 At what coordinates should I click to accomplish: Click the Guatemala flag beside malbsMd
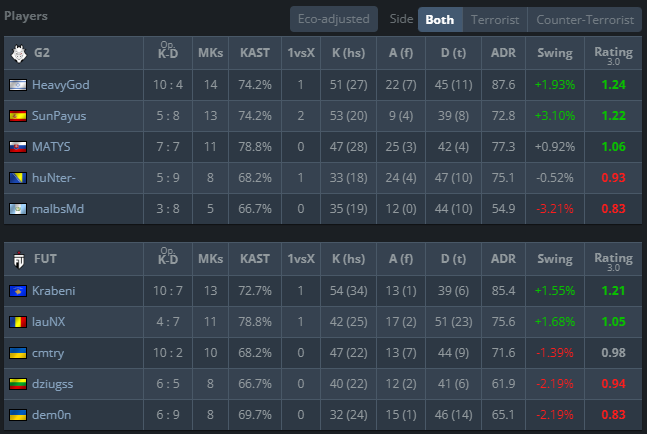point(17,209)
